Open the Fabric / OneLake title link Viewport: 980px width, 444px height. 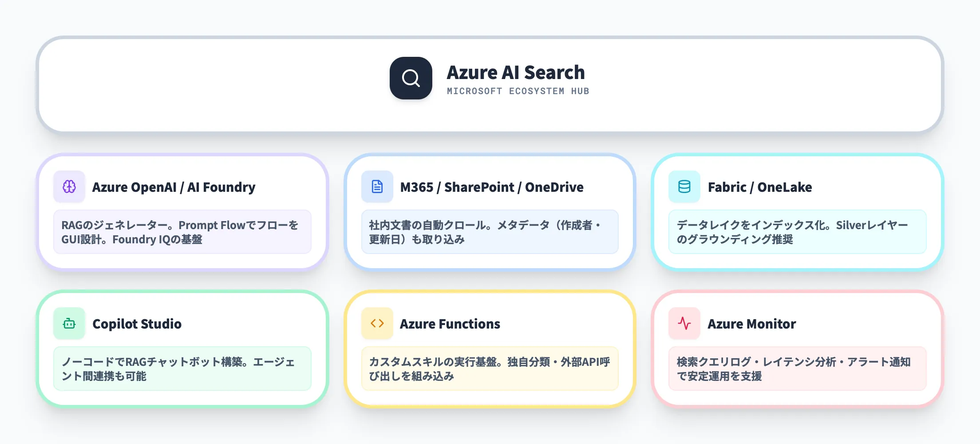[760, 187]
